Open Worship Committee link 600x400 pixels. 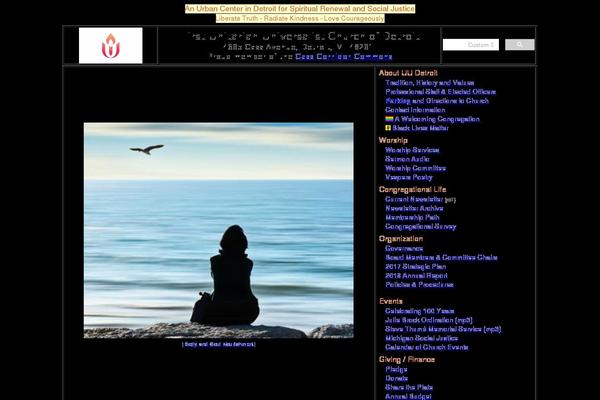pyautogui.click(x=415, y=168)
